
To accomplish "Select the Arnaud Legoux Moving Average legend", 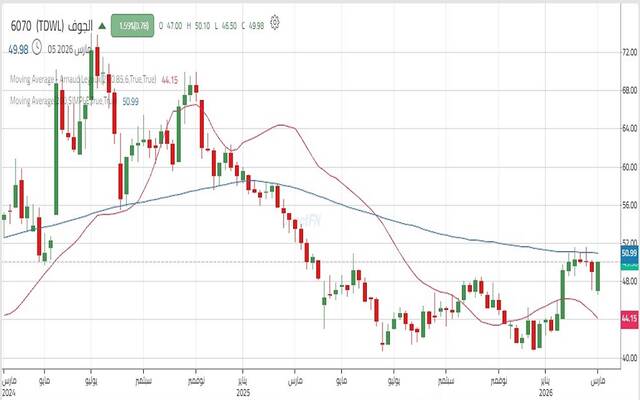I will coord(82,80).
